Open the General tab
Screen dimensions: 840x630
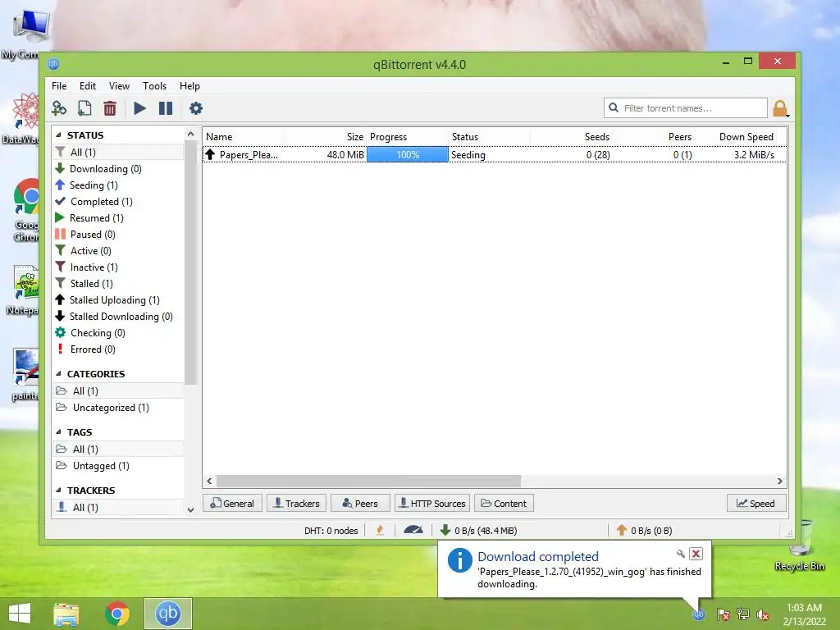point(232,504)
